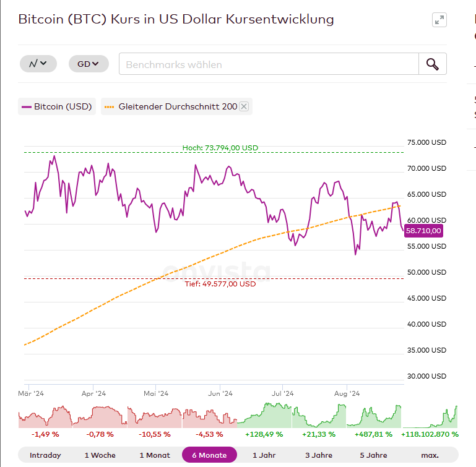Remove Gleitender Durchschnitt 200 indicator
The width and height of the screenshot is (476, 467).
tap(244, 106)
